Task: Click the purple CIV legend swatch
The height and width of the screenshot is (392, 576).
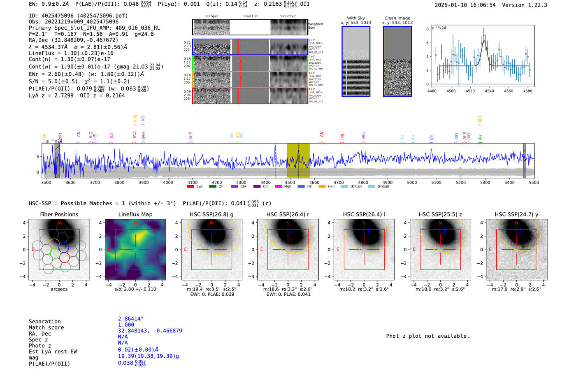Action: point(234,187)
